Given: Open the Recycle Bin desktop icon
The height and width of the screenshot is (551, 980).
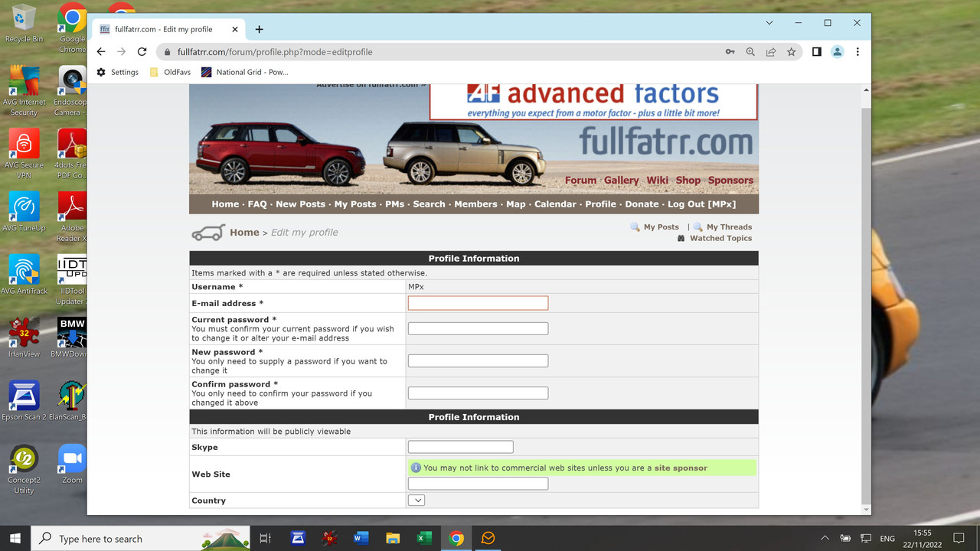Looking at the screenshot, I should pyautogui.click(x=24, y=23).
